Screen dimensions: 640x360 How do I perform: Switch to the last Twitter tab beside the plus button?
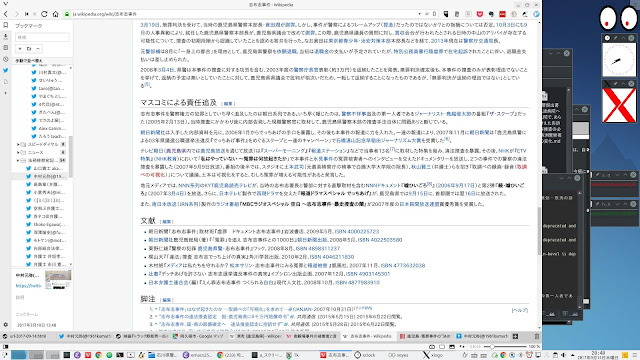click(482, 336)
